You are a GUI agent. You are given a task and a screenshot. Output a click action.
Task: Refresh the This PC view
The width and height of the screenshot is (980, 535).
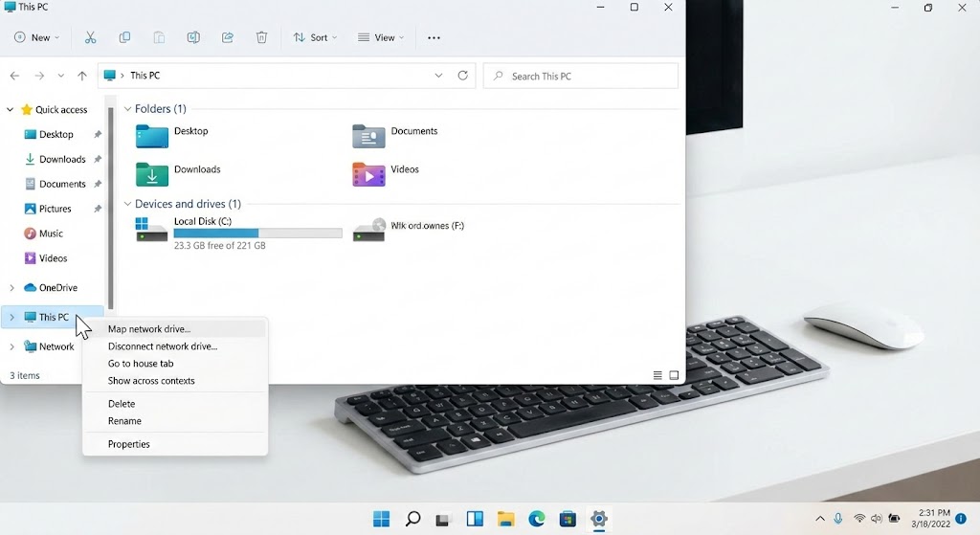462,76
